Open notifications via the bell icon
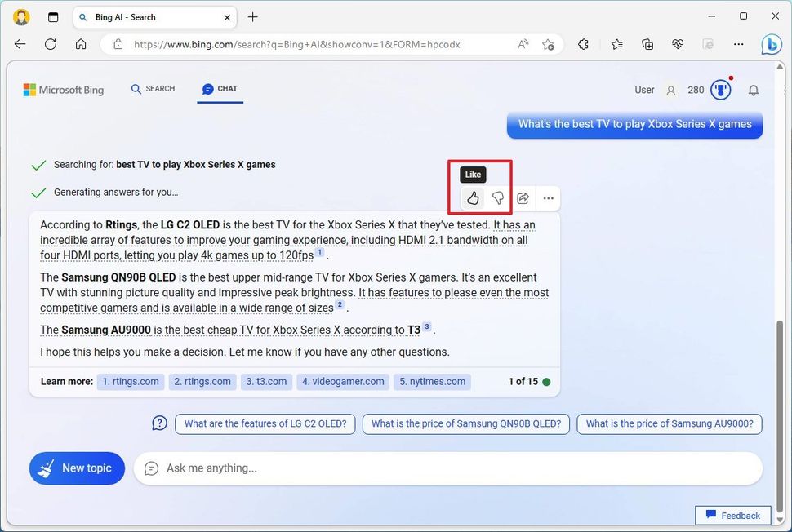The image size is (792, 532). pos(754,90)
